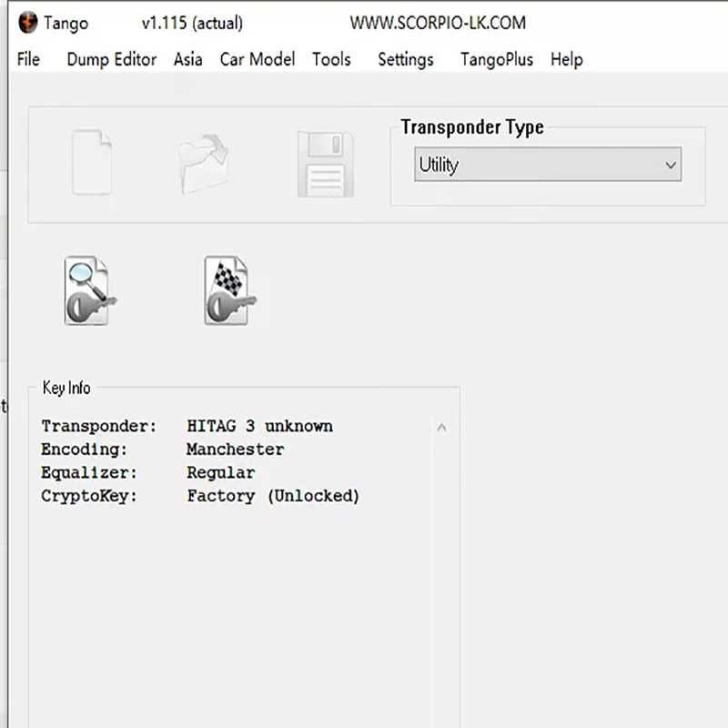Click the greyed Save floppy disk icon
The width and height of the screenshot is (728, 728).
click(326, 164)
